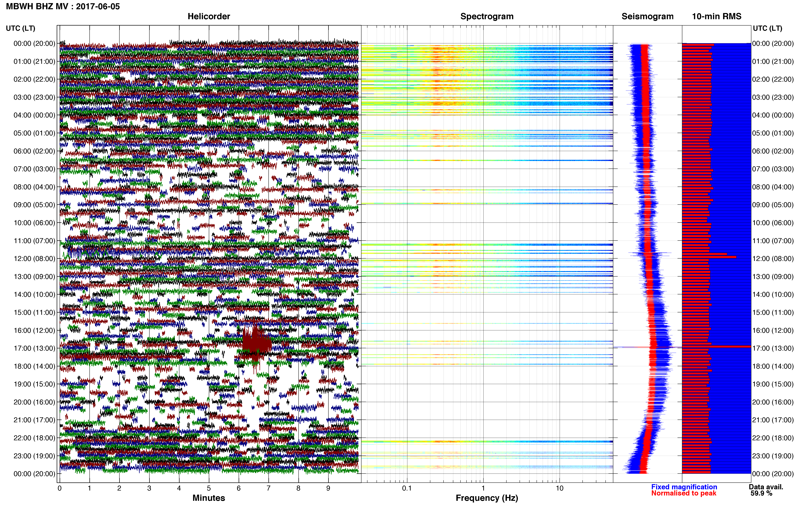
Task: Click the left '05:00 (01:00)' time label
Action: point(34,133)
